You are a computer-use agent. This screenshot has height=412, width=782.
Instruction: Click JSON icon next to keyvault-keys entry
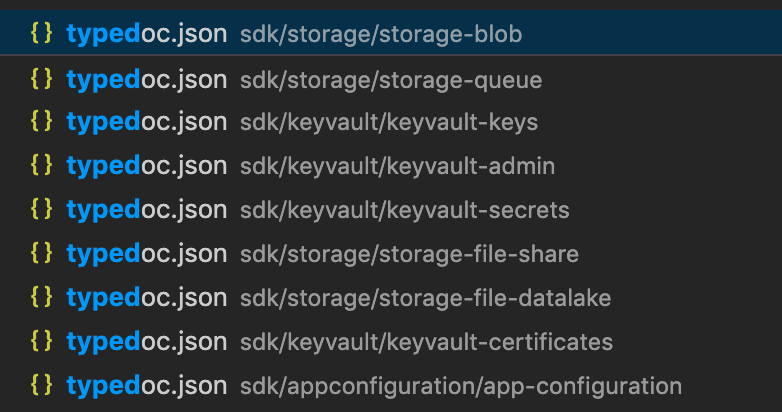point(41,121)
